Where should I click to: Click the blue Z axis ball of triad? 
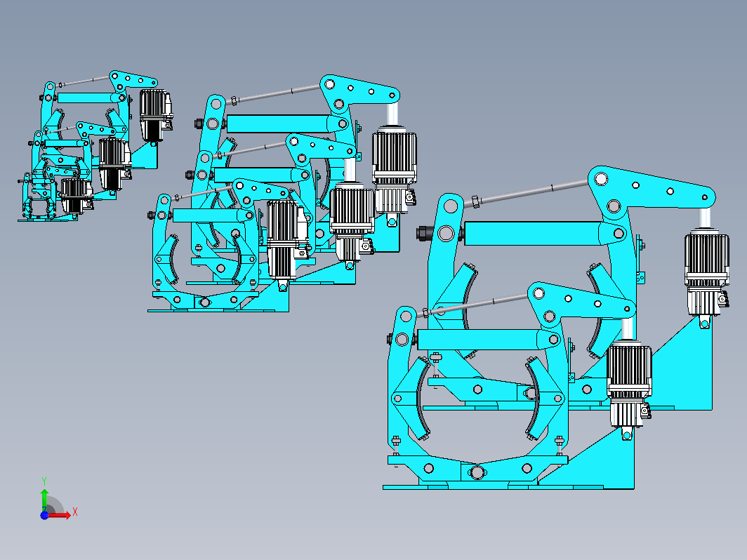[x=44, y=515]
